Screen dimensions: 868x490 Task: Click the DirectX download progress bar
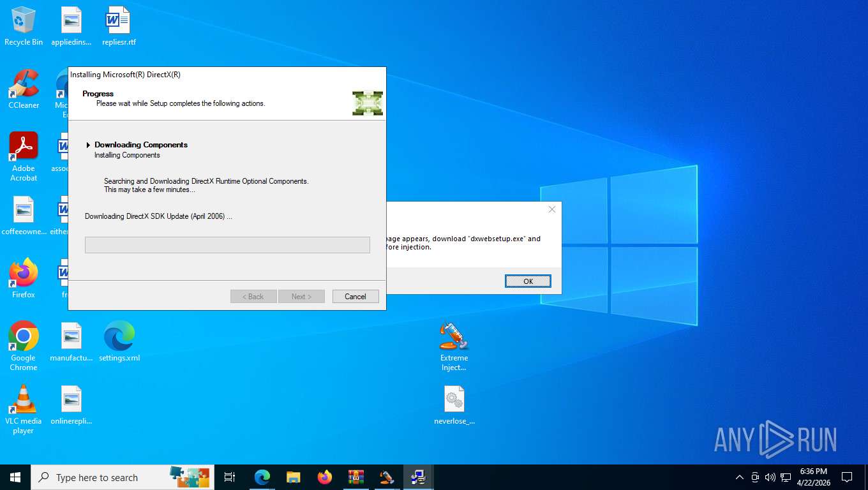227,245
